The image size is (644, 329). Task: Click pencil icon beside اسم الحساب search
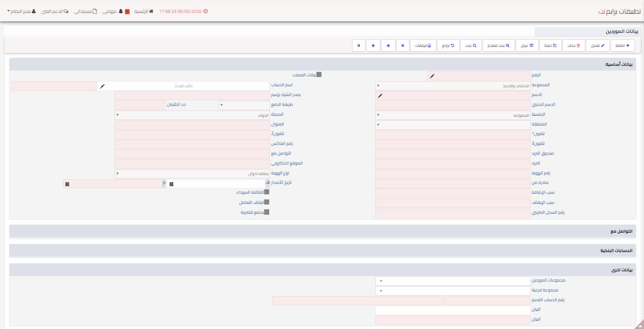pos(102,86)
